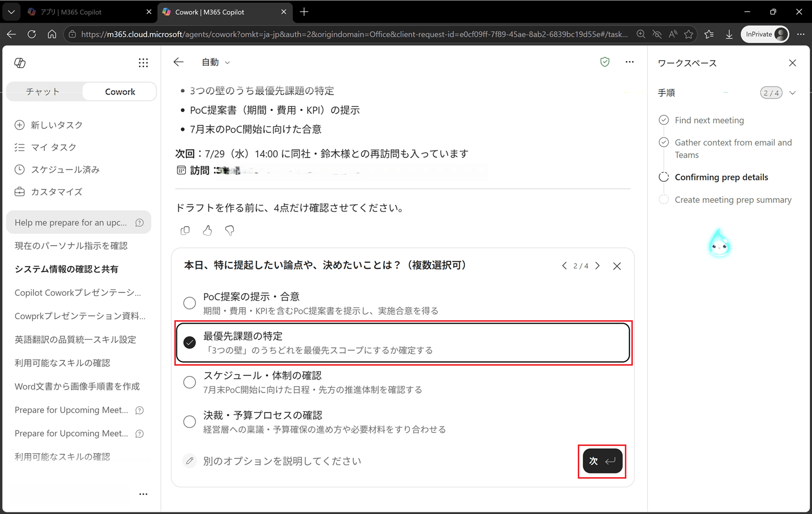Click pencil icon beside other option field
The width and height of the screenshot is (812, 514).
coord(189,461)
